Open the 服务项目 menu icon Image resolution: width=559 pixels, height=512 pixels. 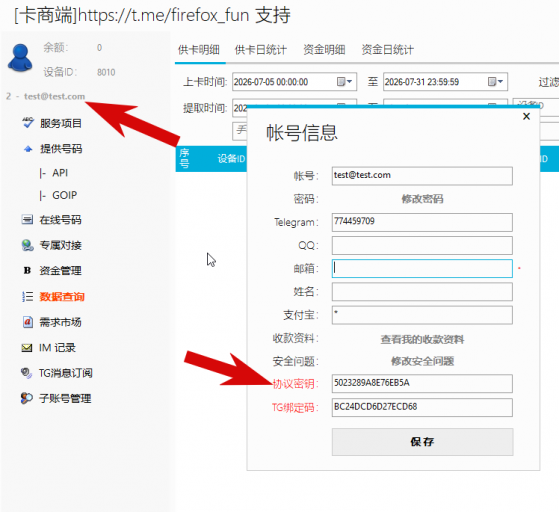click(28, 123)
